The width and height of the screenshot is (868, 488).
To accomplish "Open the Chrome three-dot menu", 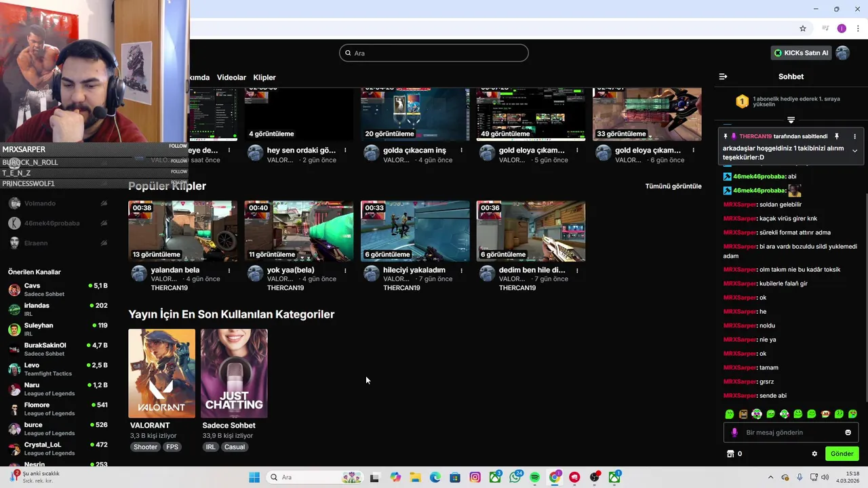I will click(858, 28).
